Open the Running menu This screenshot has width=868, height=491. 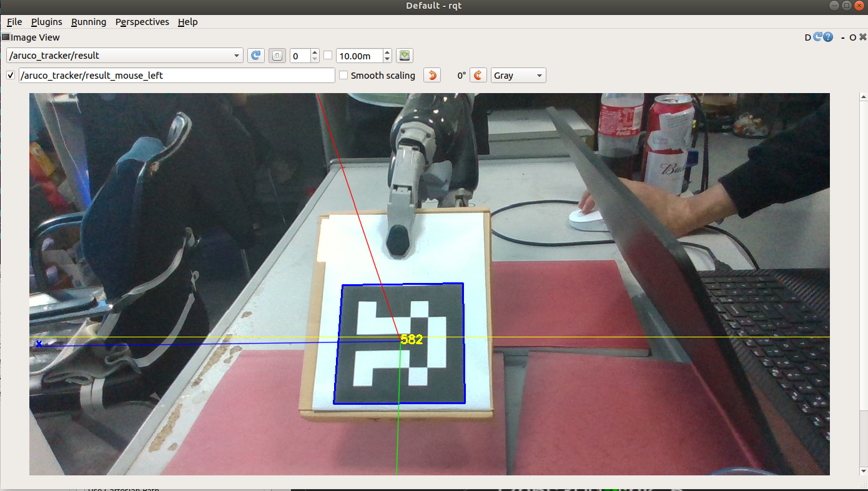(x=88, y=22)
